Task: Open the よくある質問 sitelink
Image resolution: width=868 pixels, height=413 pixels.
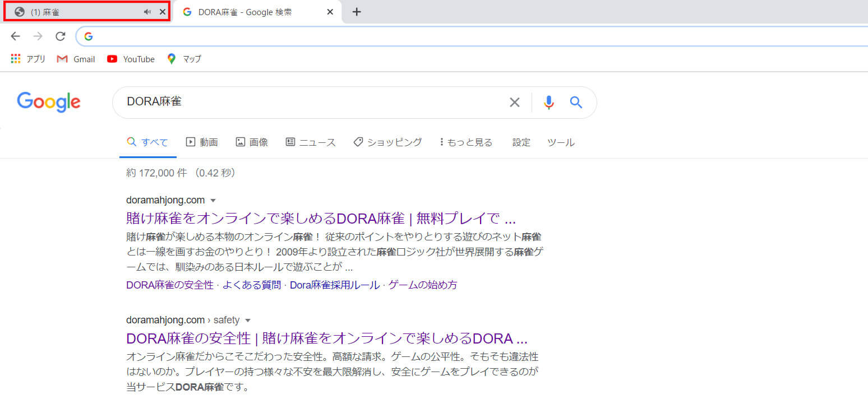Action: (x=252, y=285)
